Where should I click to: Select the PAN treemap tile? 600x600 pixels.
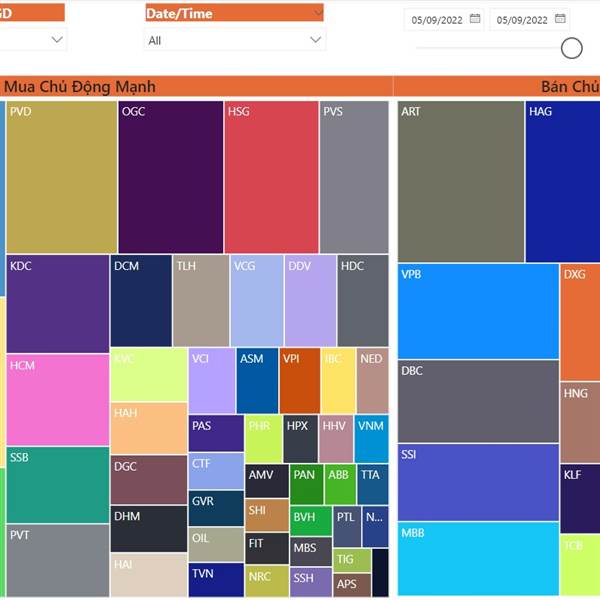tap(307, 484)
